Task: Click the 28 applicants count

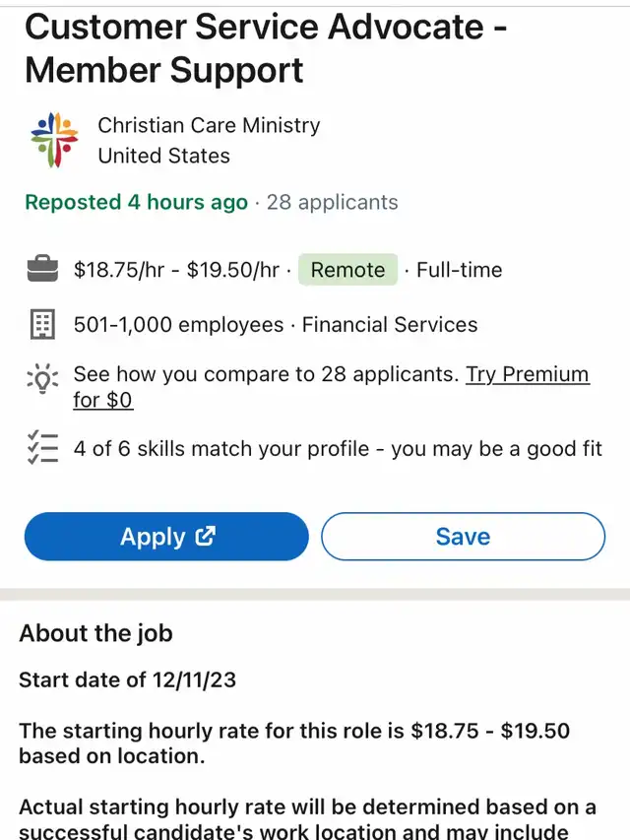Action: point(333,203)
